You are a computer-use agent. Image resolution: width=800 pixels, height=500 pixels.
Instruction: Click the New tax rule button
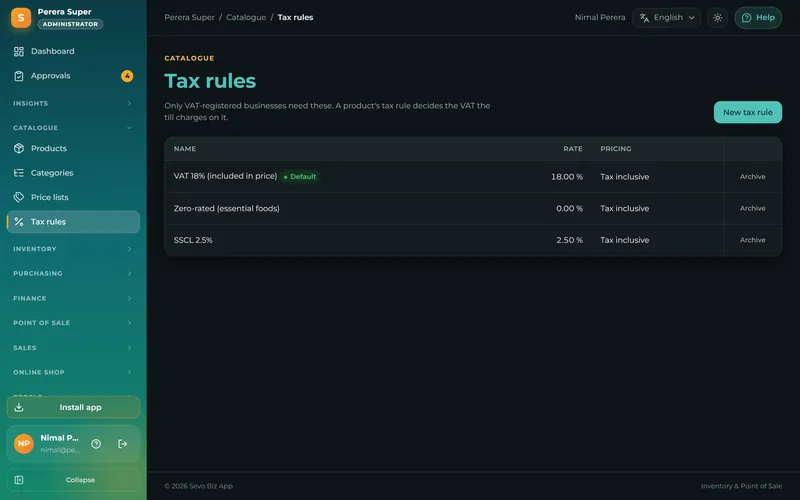(x=747, y=112)
